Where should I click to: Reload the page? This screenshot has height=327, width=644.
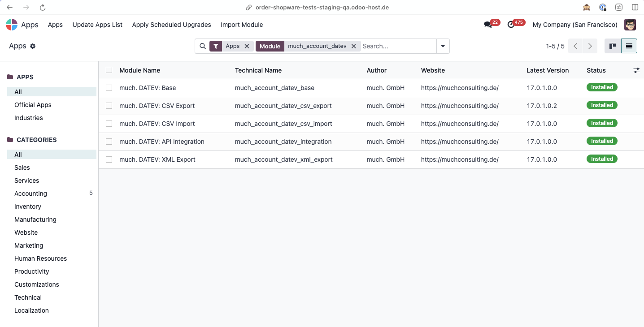(x=43, y=7)
